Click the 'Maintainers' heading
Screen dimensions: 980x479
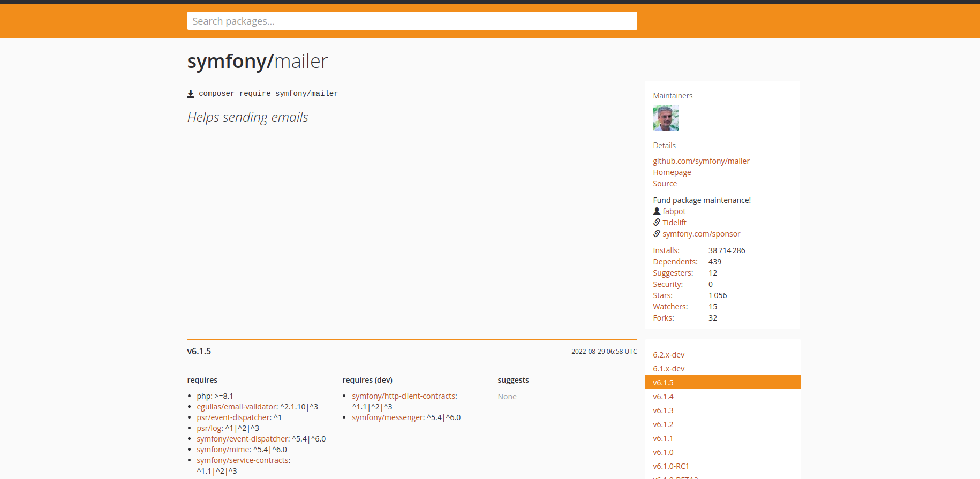click(673, 96)
